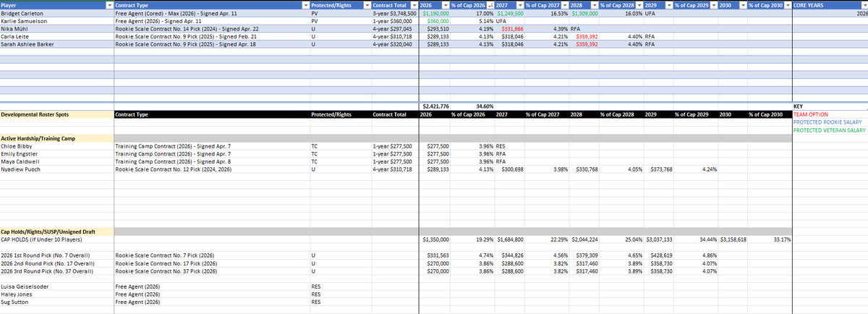Select the red $331,666 team option cell
The width and height of the screenshot is (868, 314).
point(509,29)
